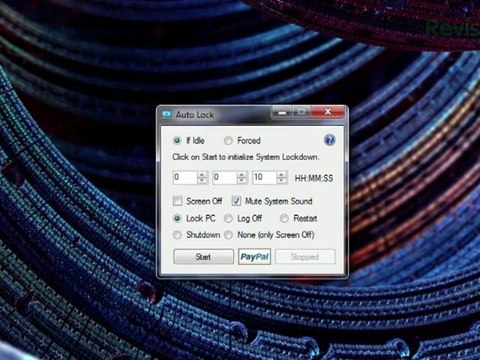Select None (only Screen Off) option
480x360 pixels.
coord(228,235)
